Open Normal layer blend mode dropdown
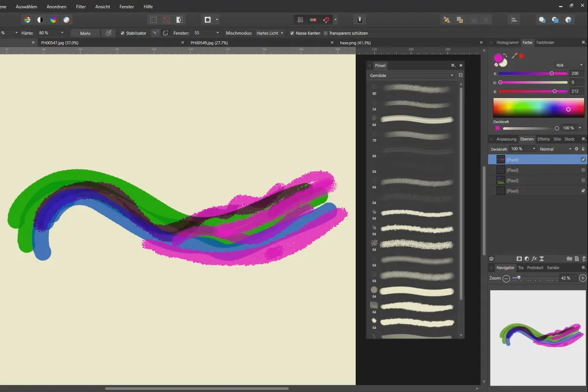588x392 pixels. (x=555, y=148)
